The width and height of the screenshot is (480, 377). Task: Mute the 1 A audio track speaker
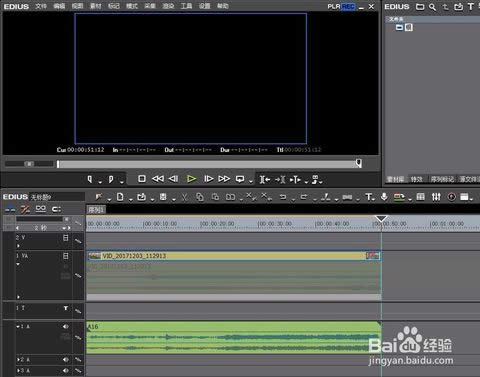66,327
